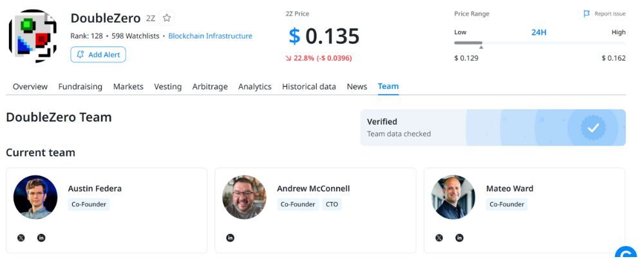The image size is (644, 259).
Task: Open the Blockchain Infrastructure category link
Action: click(x=210, y=36)
